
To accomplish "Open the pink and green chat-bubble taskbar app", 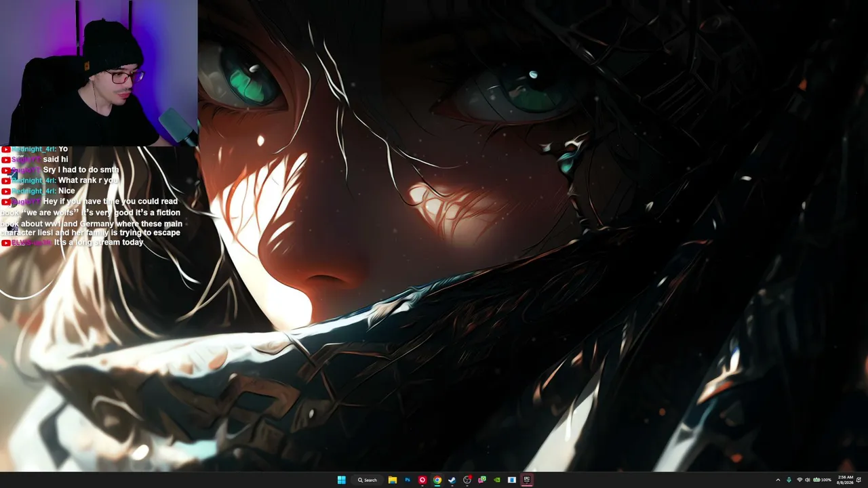I will (482, 480).
